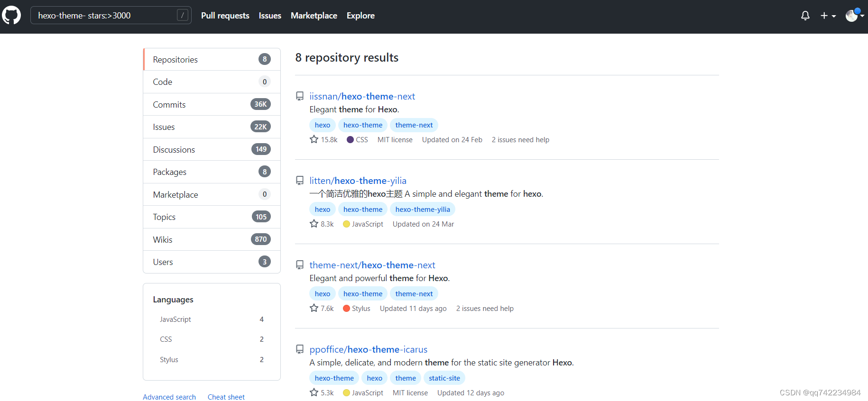Open the notifications bell
The image size is (868, 401).
(805, 16)
